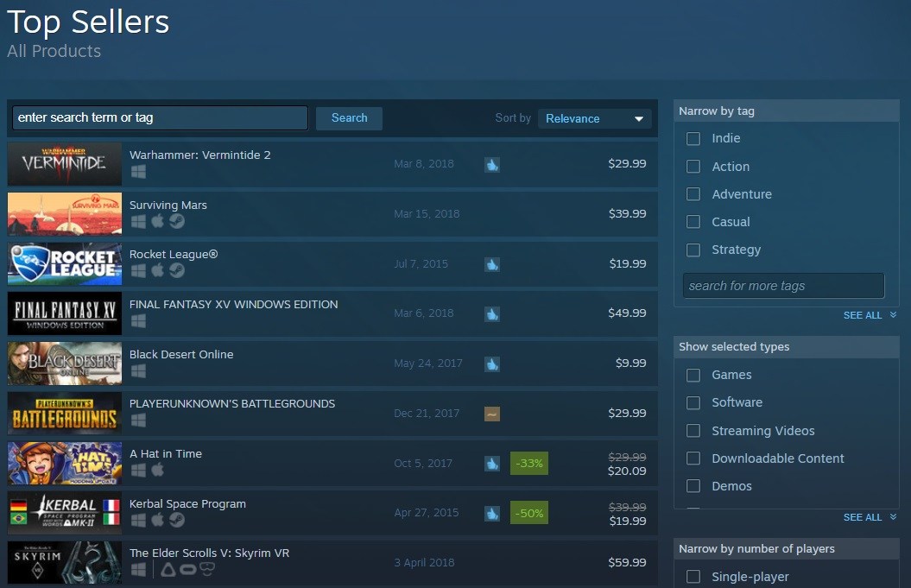Click the search for more tags box

[x=782, y=286]
